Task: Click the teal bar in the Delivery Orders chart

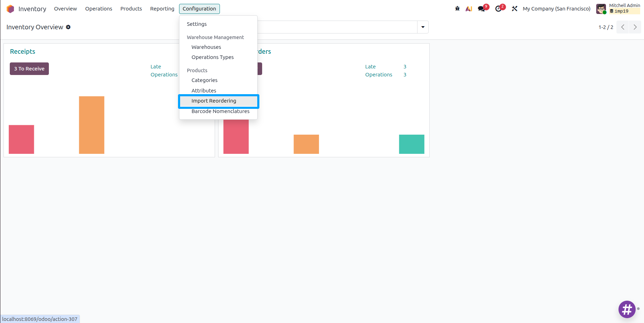Action: (412, 144)
